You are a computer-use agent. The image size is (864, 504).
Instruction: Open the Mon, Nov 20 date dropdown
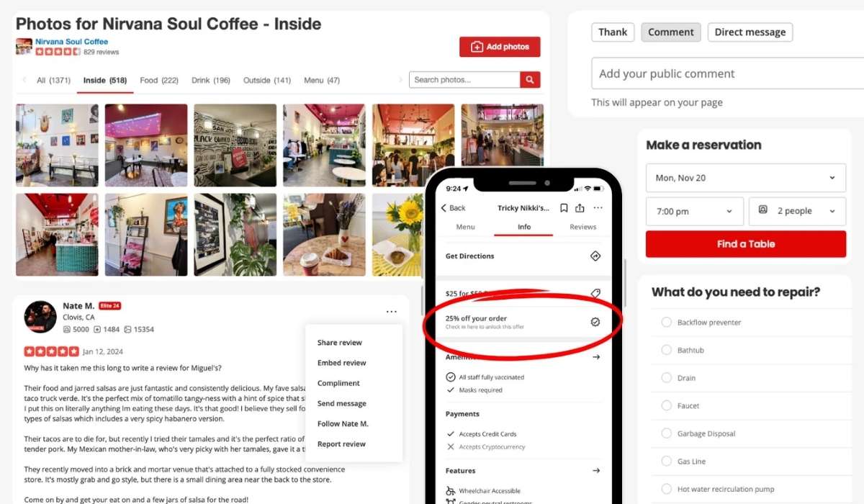746,178
